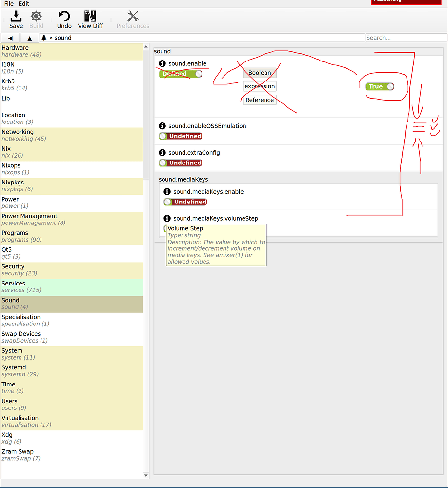Toggle sound.mediaKeys.enable switch
The height and width of the screenshot is (488, 448).
185,202
